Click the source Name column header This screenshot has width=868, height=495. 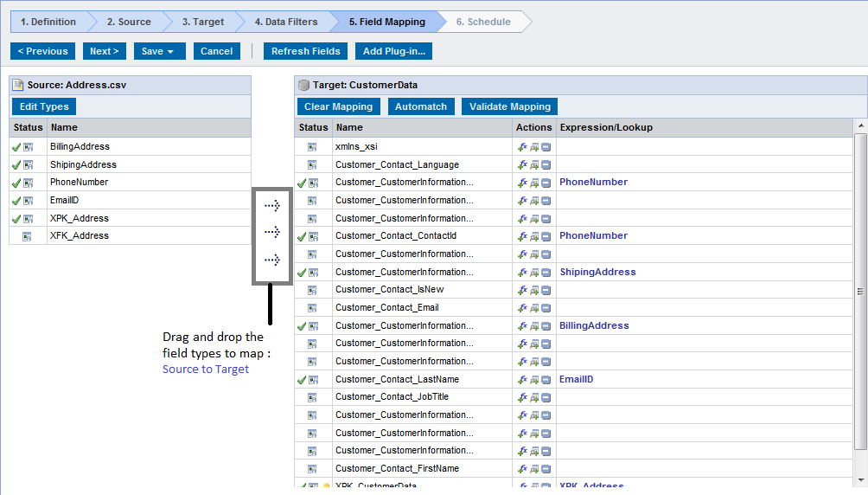click(149, 127)
